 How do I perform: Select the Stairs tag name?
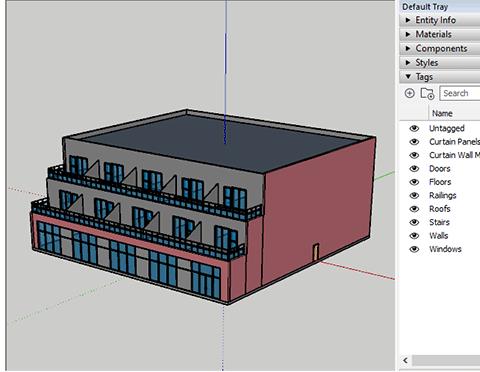(439, 222)
